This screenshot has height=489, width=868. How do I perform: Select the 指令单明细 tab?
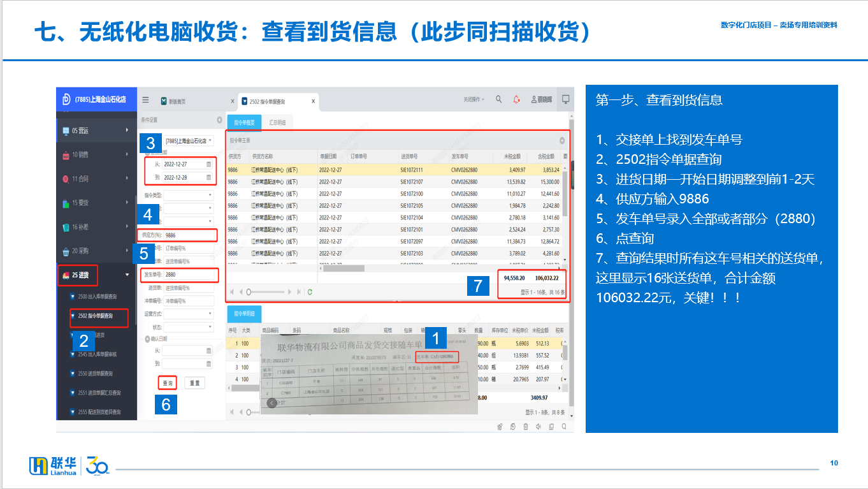click(245, 313)
